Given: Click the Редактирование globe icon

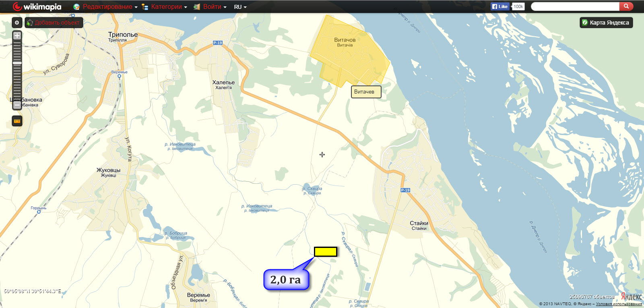Looking at the screenshot, I should coord(76,7).
